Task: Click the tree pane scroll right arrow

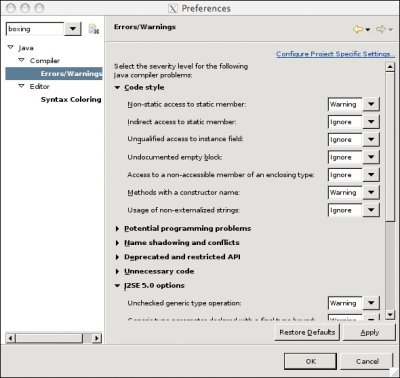Action: tap(97, 338)
